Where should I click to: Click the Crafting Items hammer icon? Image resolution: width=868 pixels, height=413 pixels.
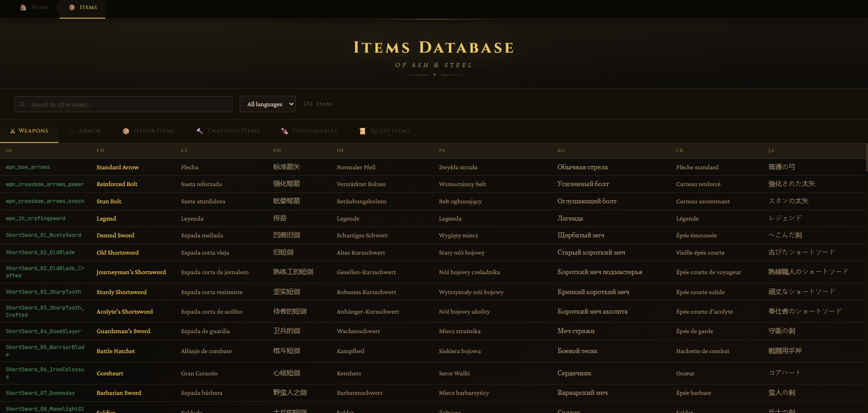(x=200, y=131)
